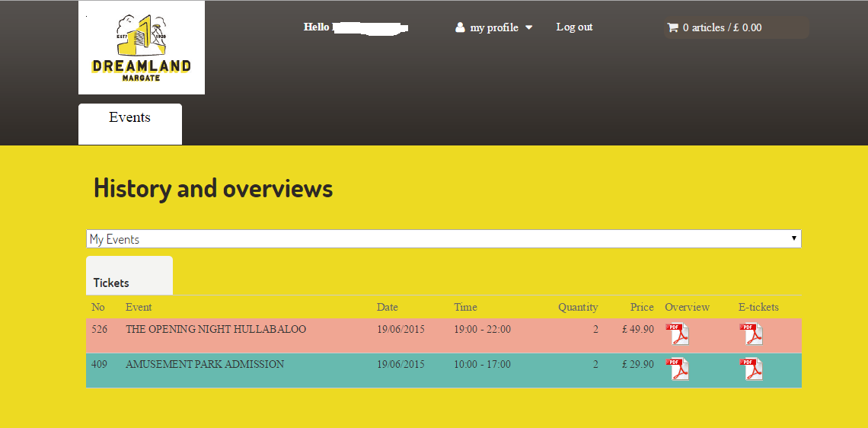Click time 19:00 - 22:00
Viewport: 868px width, 428px height.
tap(482, 329)
